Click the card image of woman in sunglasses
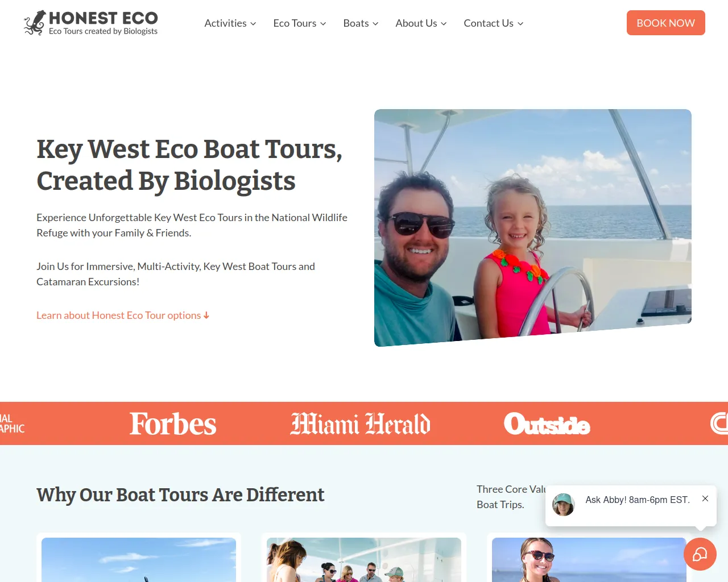The image size is (728, 582). (589, 560)
